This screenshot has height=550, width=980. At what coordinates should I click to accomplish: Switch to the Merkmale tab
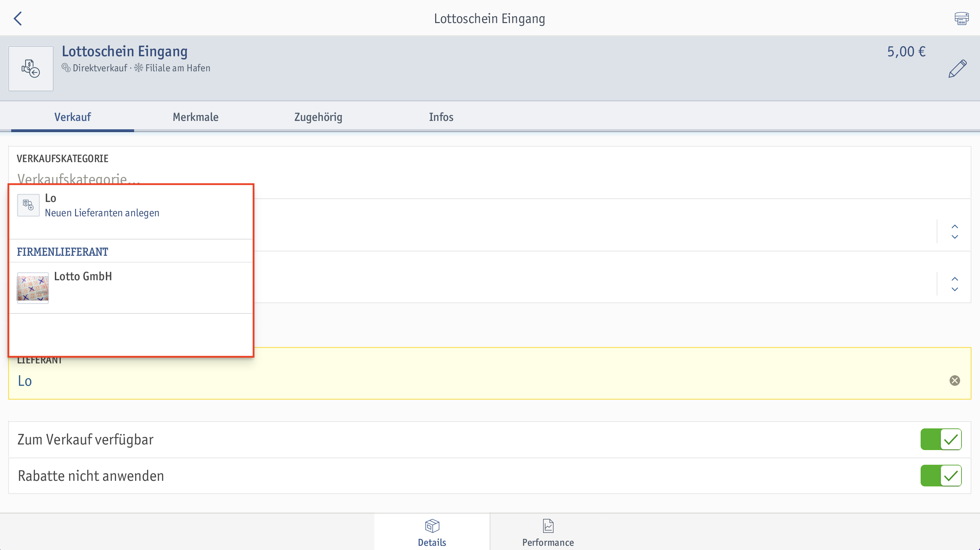[x=195, y=116]
